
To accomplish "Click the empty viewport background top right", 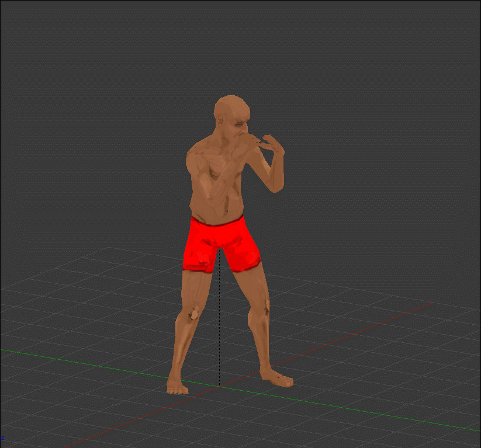I will (x=409, y=58).
